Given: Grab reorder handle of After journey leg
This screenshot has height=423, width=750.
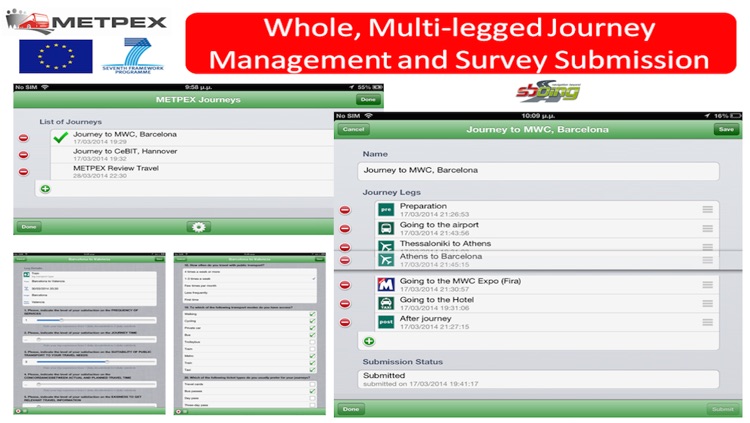Looking at the screenshot, I should tap(708, 322).
